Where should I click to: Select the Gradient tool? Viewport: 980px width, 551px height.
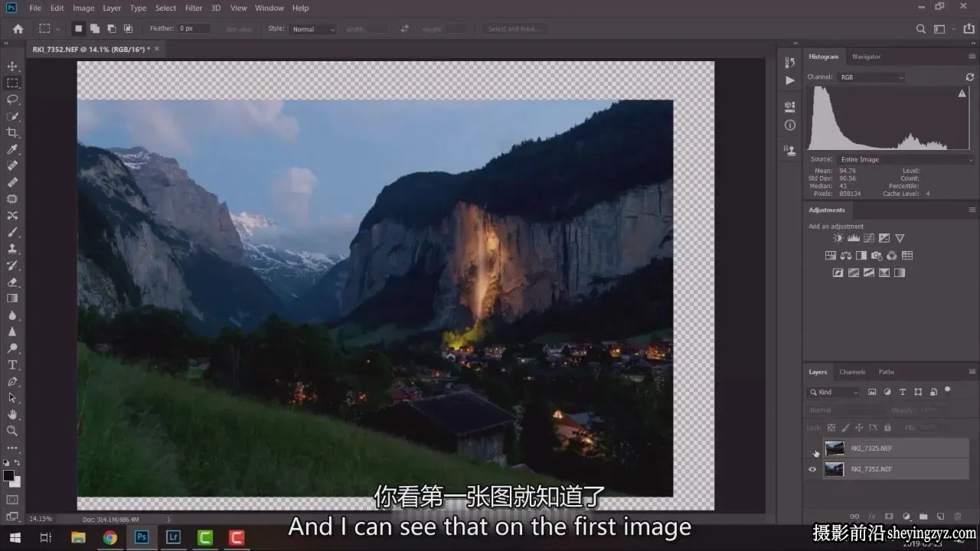tap(12, 298)
